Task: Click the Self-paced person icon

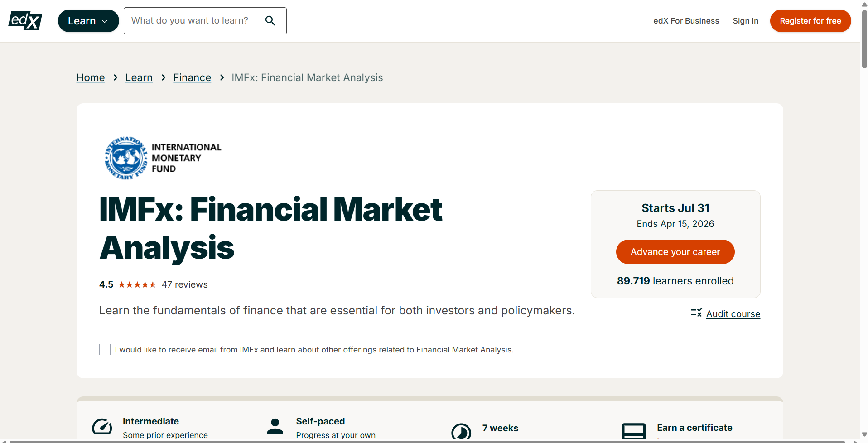Action: [x=275, y=426]
